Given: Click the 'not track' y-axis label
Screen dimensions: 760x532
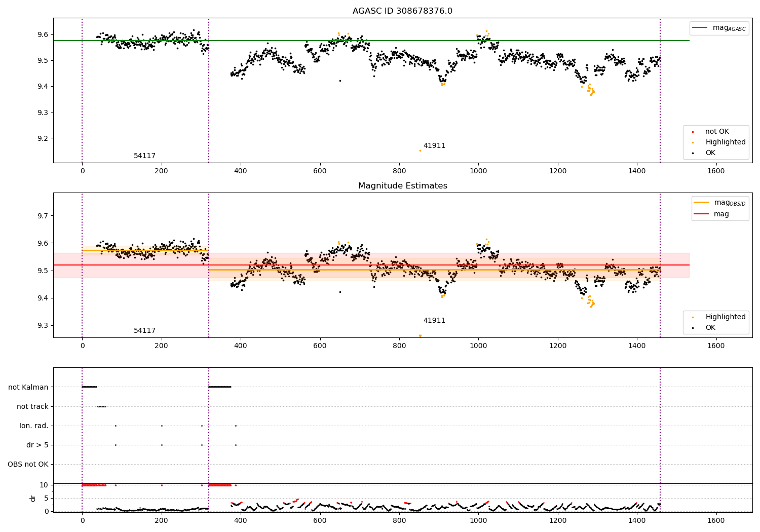Looking at the screenshot, I should [32, 407].
